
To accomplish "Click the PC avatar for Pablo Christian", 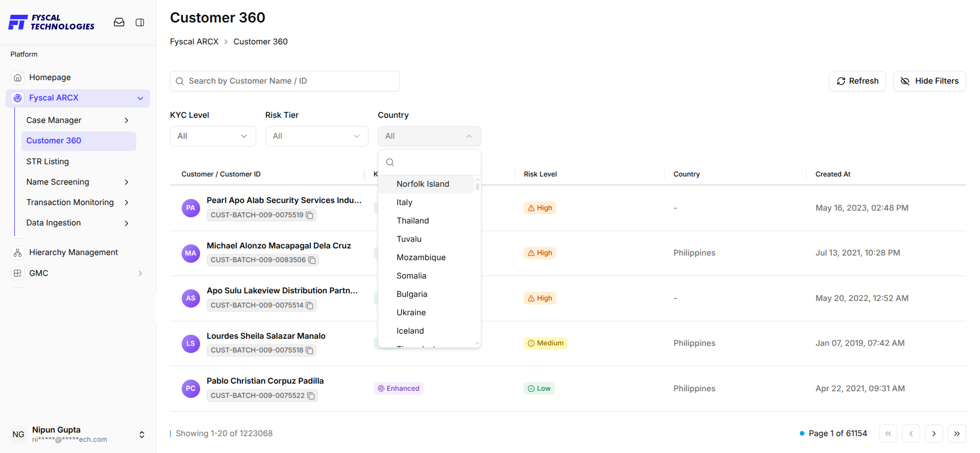I will coord(191,389).
